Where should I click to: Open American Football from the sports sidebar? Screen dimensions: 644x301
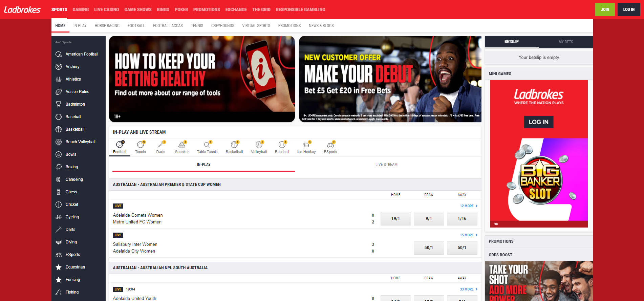click(x=79, y=54)
